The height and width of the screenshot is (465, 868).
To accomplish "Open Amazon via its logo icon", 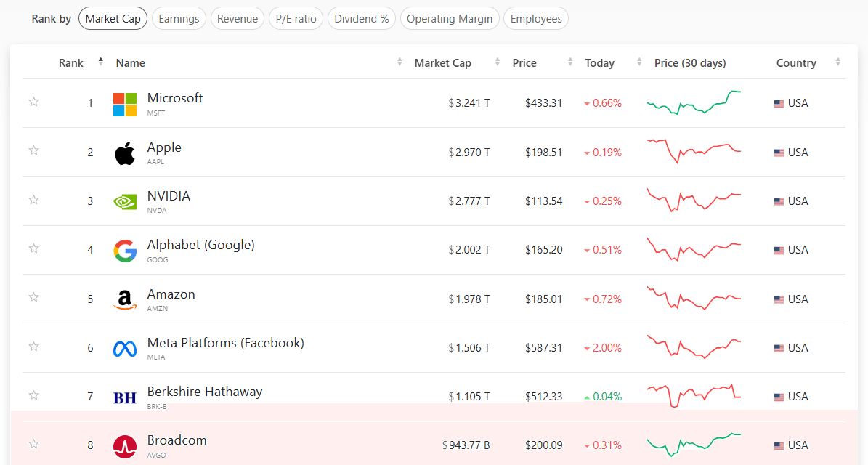I will point(124,299).
